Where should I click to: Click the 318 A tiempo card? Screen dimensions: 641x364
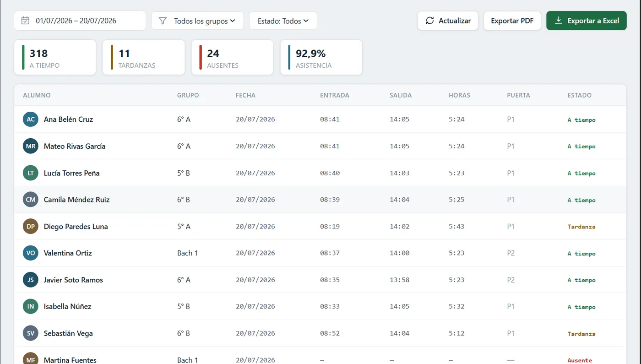(x=55, y=57)
